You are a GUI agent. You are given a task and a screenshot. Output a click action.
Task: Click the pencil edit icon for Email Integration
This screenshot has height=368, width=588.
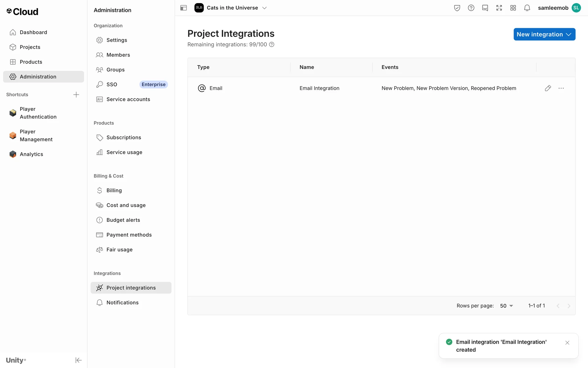click(548, 88)
